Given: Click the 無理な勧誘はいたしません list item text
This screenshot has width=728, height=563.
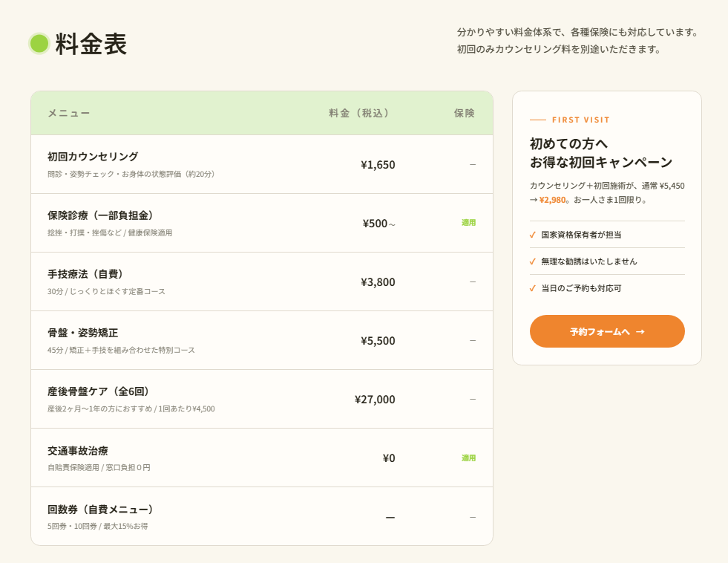Looking at the screenshot, I should click(x=589, y=261).
